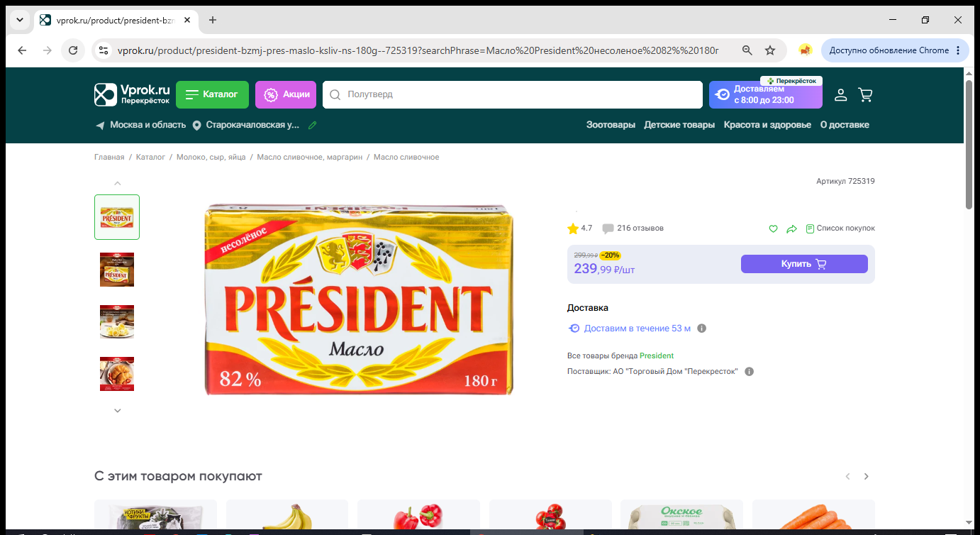980x535 pixels.
Task: Go to Главная in the breadcrumbs
Action: point(109,158)
